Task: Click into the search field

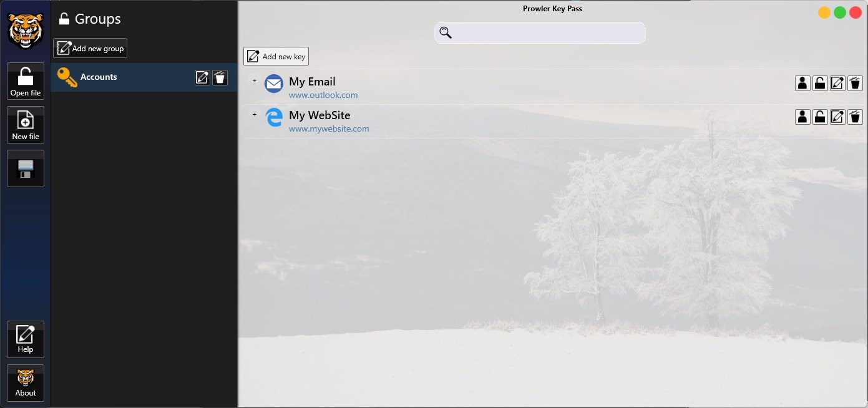Action: pos(540,32)
